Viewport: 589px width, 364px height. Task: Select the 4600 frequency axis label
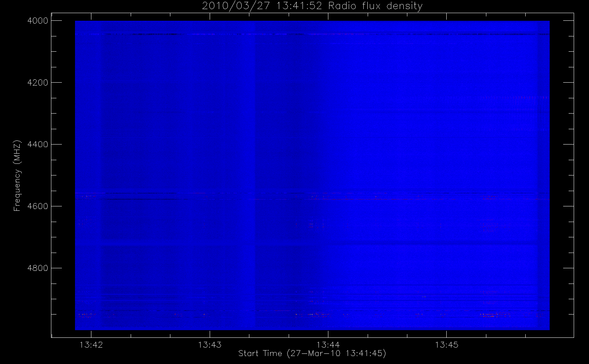click(37, 206)
